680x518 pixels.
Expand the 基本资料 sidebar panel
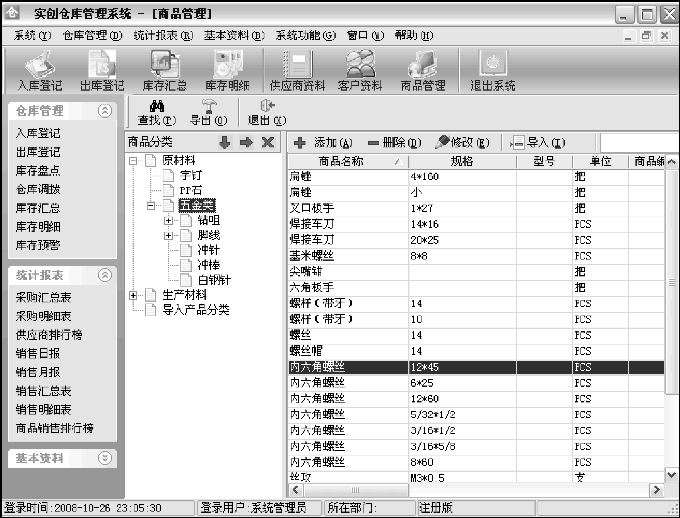pos(105,458)
